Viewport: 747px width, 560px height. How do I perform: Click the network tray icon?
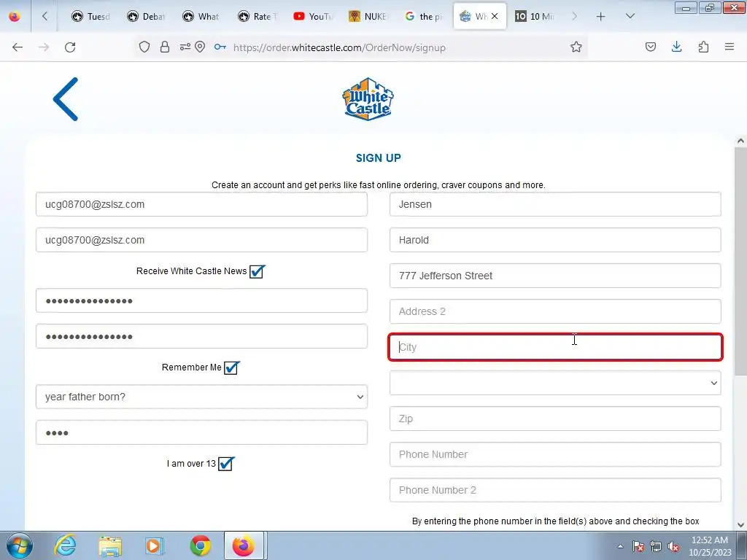(656, 547)
